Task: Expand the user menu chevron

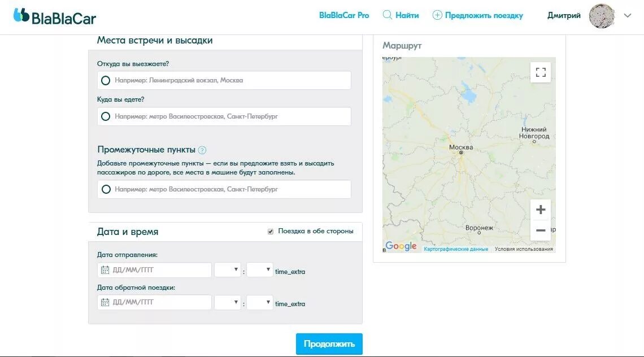Action: [627, 16]
